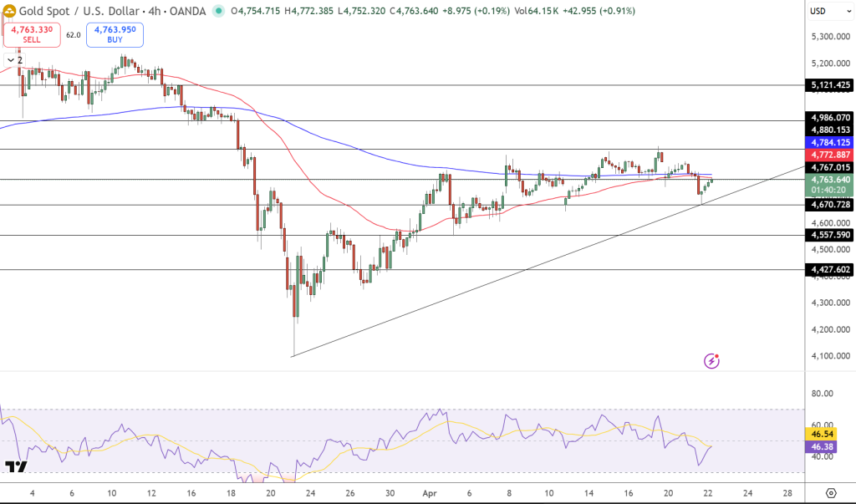Click the green last price label 4,763.640

click(830, 178)
